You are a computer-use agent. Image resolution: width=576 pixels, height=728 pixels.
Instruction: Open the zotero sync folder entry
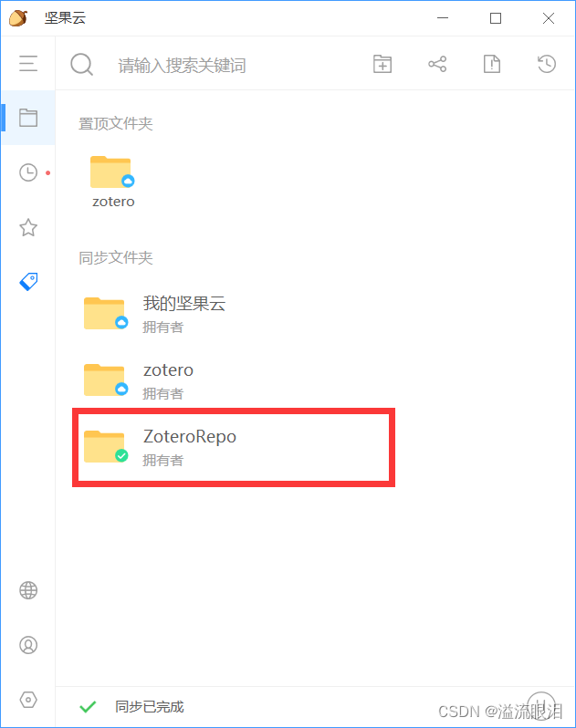(234, 380)
